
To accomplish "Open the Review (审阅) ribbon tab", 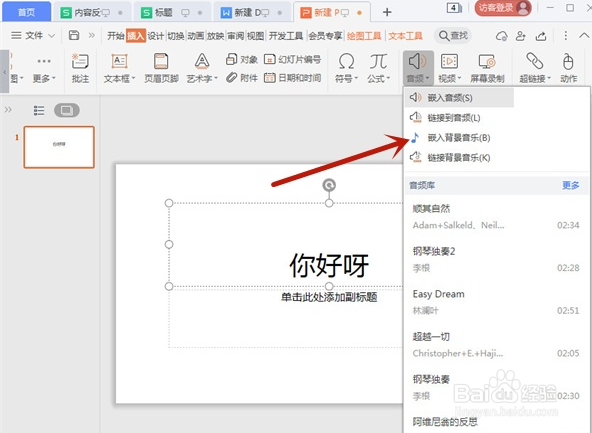I will 236,36.
